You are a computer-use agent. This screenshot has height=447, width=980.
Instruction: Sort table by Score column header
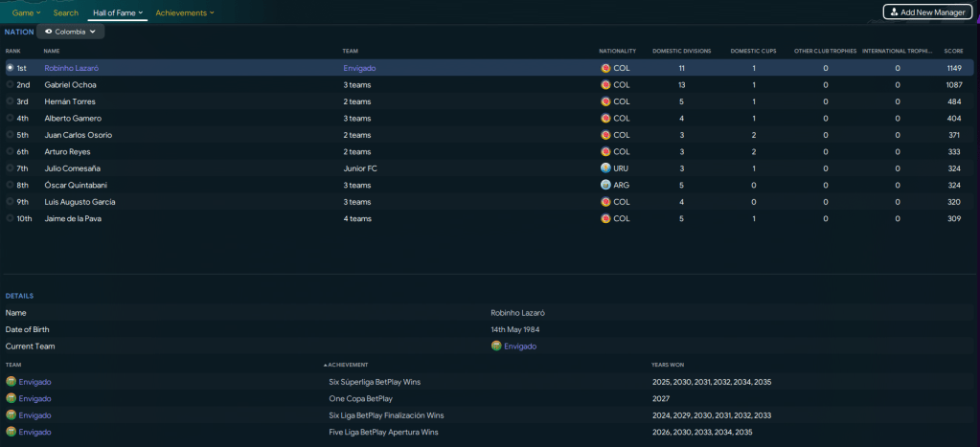pyautogui.click(x=953, y=51)
